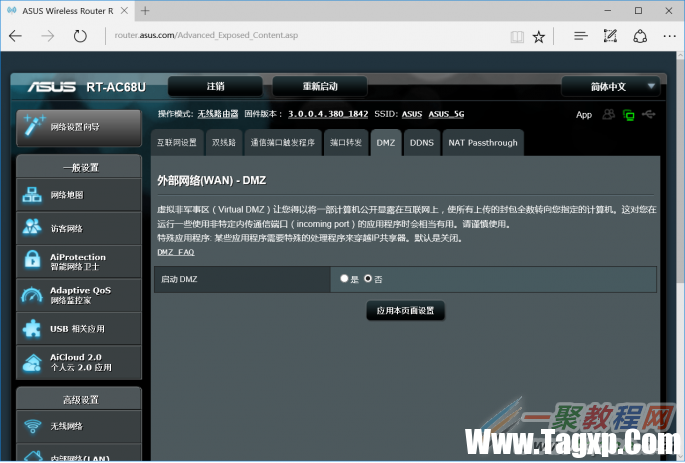Click the browser forward arrow

[x=47, y=36]
